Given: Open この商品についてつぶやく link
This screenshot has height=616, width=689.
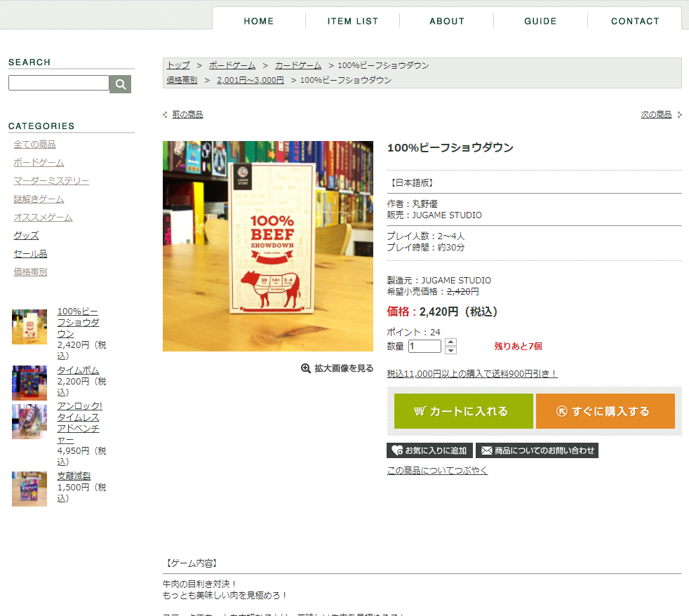Looking at the screenshot, I should coord(437,471).
